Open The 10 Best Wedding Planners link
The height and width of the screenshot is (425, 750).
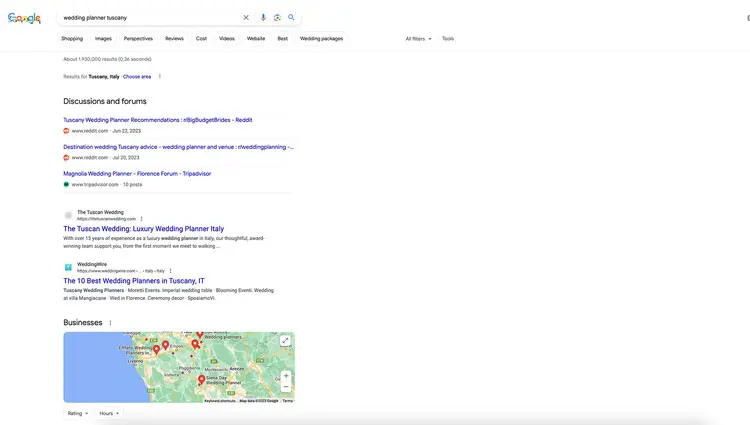[133, 281]
